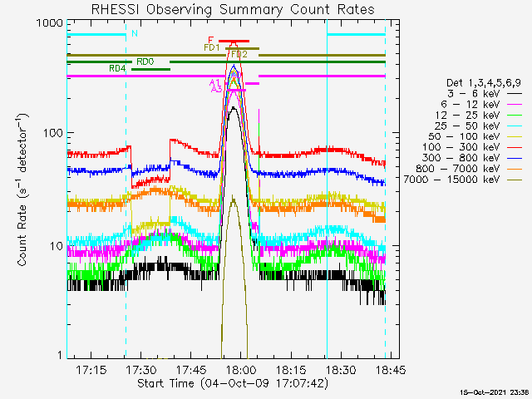Viewport: 532px width, 399px height.
Task: Click the 1000 y-axis label
Action: pyautogui.click(x=50, y=23)
